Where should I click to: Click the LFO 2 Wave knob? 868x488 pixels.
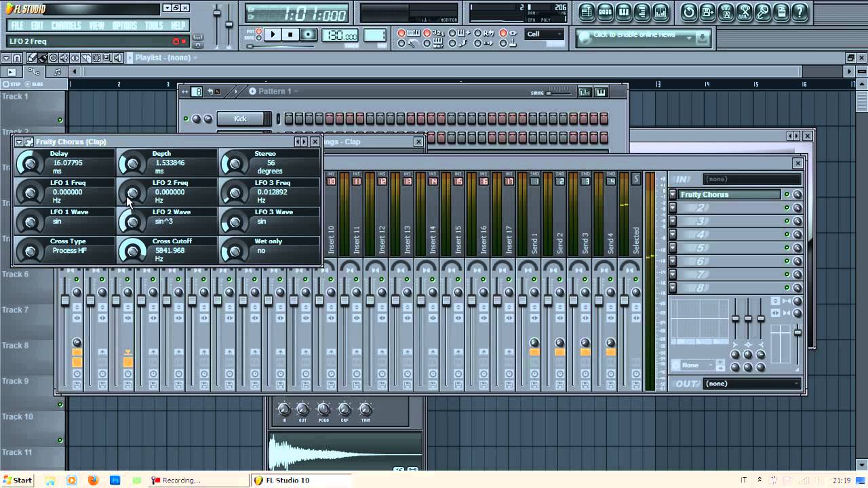tap(132, 222)
